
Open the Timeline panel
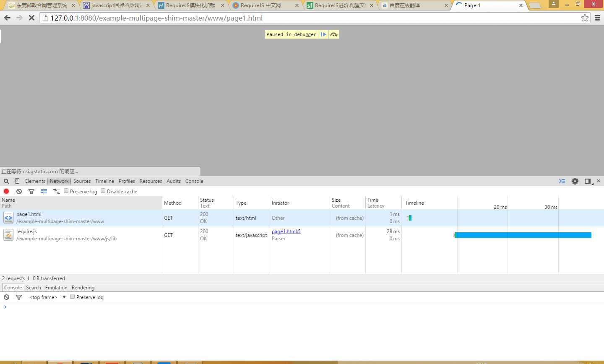(x=105, y=181)
